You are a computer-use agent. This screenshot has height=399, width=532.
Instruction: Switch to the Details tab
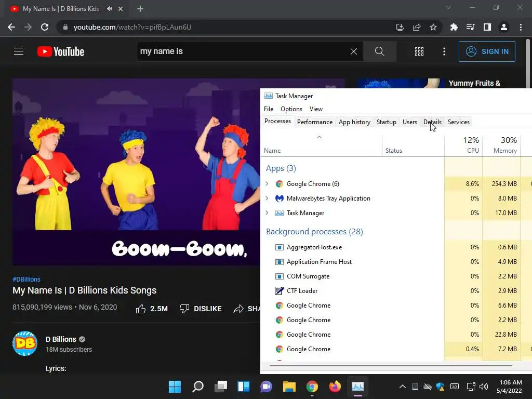[432, 122]
